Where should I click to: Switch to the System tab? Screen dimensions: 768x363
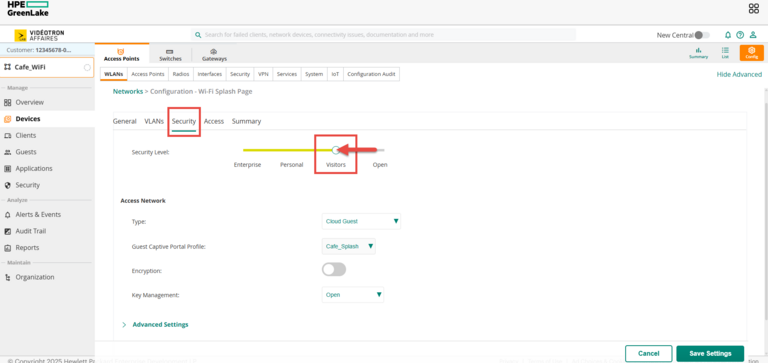pyautogui.click(x=314, y=74)
